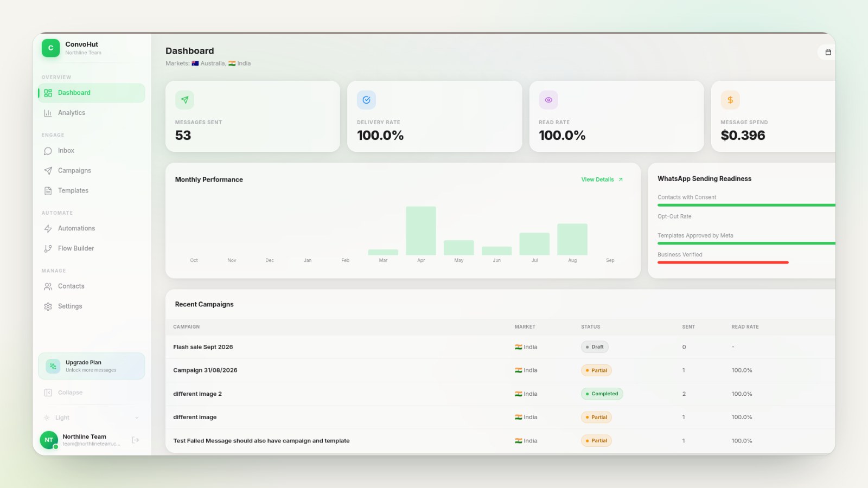The height and width of the screenshot is (488, 868).
Task: Click the Delivery Rate 100.0% value
Action: [380, 136]
